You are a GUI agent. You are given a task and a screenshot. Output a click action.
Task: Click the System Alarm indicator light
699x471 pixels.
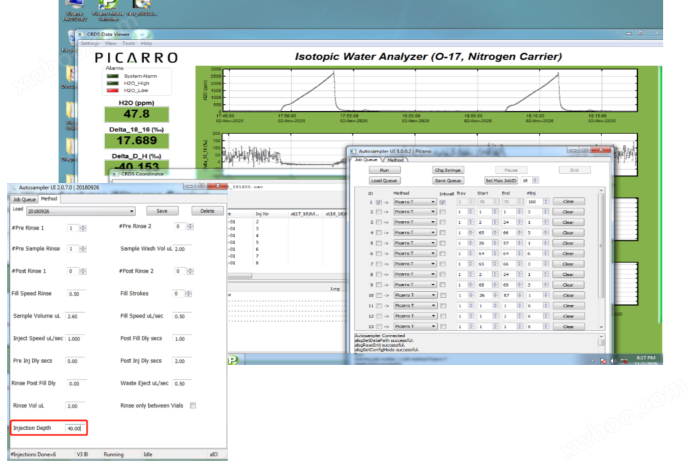[x=113, y=76]
